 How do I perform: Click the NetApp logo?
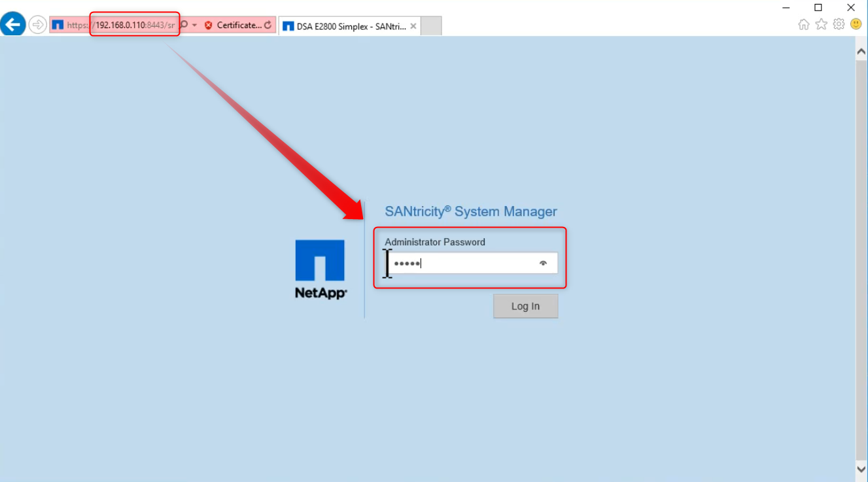coord(321,269)
